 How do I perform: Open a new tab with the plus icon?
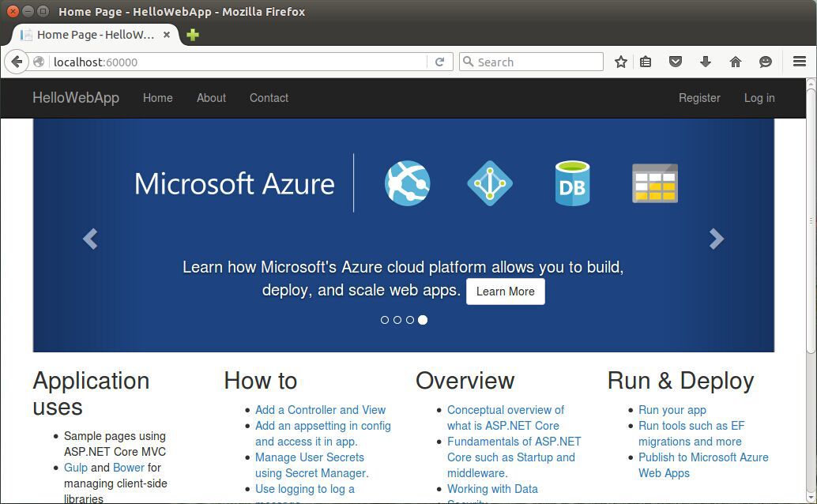193,35
